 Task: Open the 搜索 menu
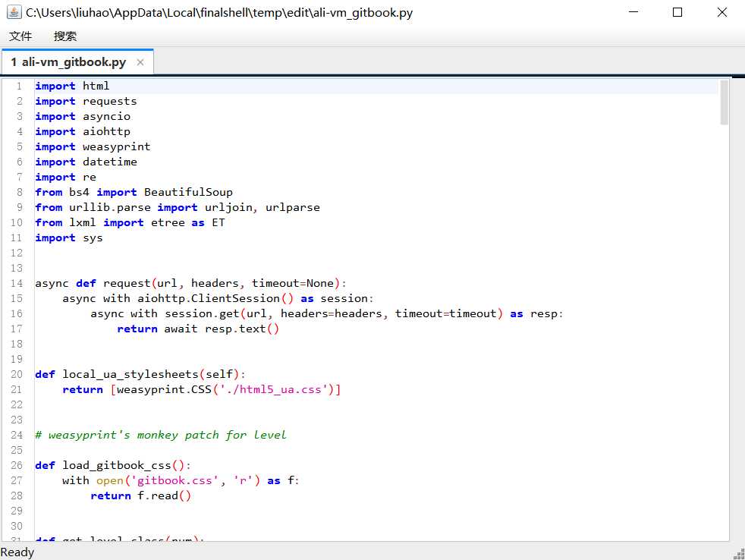(x=65, y=36)
